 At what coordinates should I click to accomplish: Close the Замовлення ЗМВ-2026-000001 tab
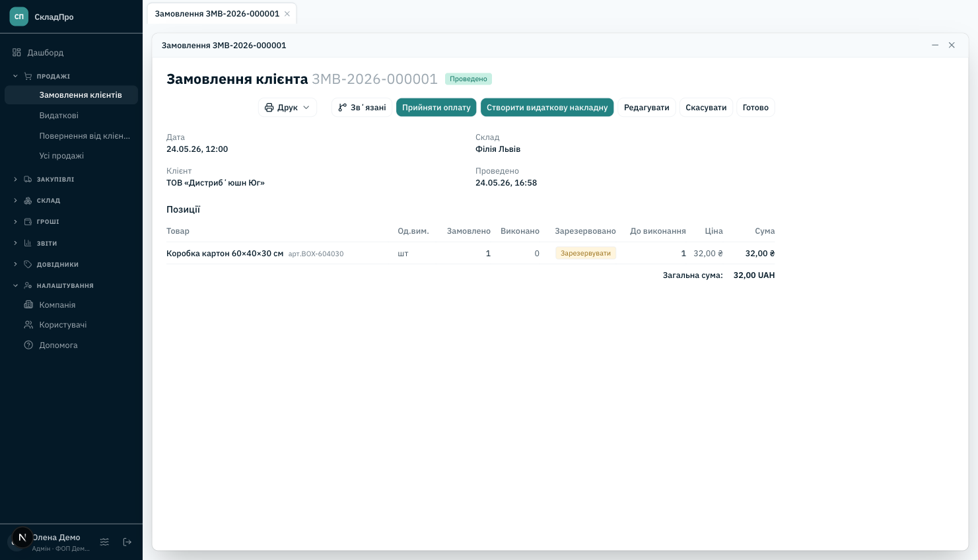coord(287,14)
